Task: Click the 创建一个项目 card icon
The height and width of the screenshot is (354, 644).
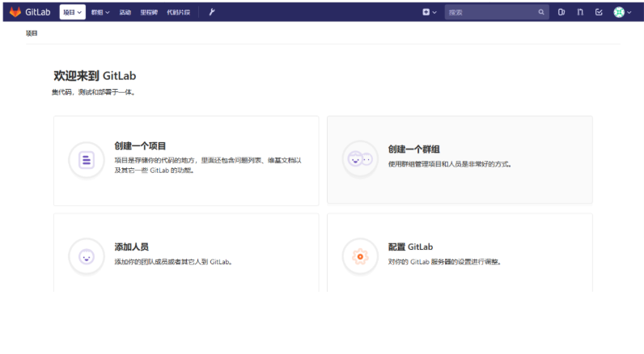Action: point(86,160)
